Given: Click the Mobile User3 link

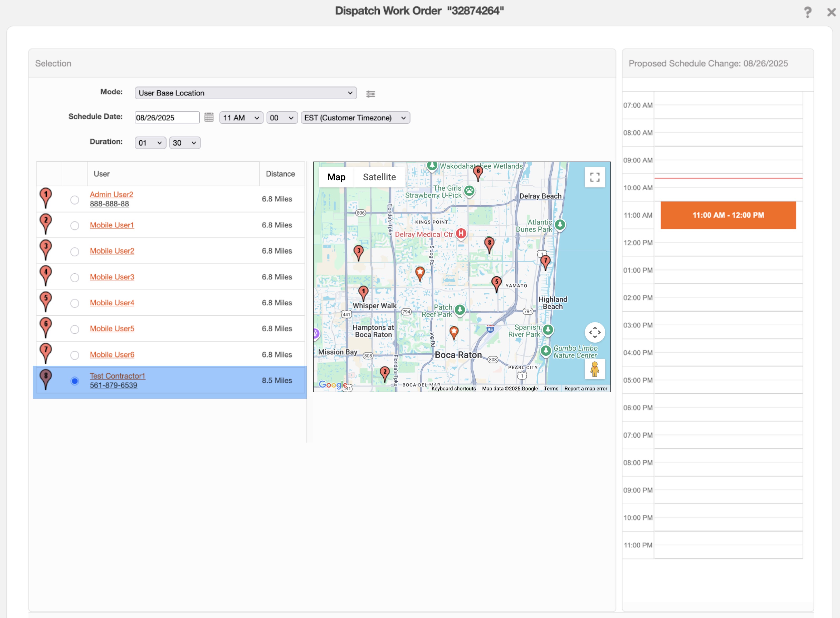Looking at the screenshot, I should click(112, 277).
